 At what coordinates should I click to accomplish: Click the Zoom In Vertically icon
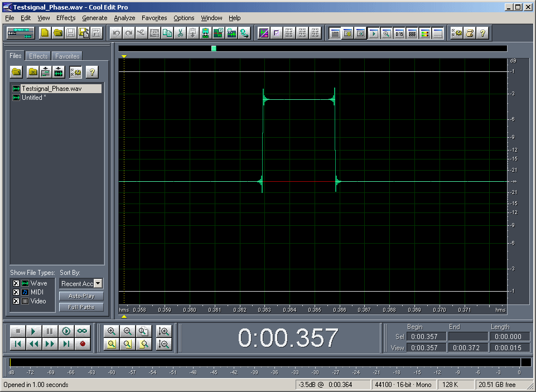(164, 331)
